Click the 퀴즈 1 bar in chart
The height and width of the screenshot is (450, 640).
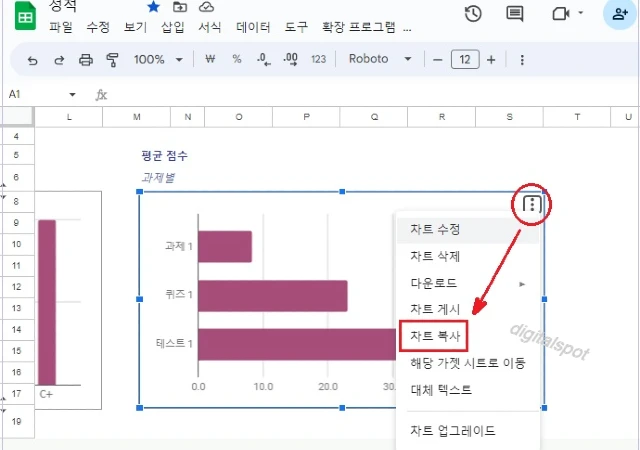pyautogui.click(x=273, y=296)
